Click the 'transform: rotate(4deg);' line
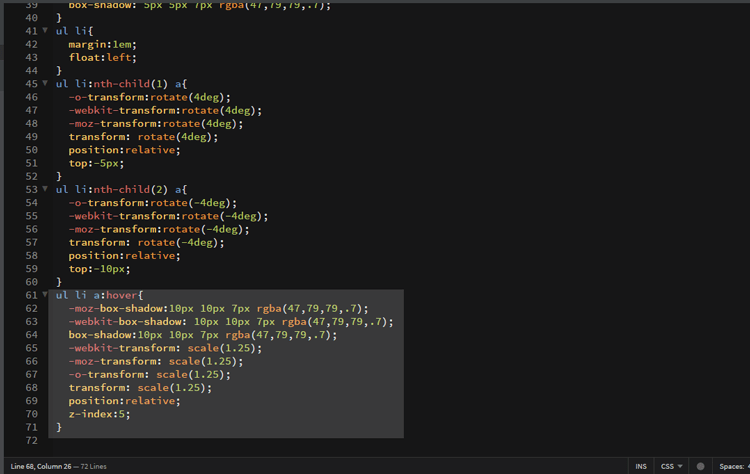 pyautogui.click(x=143, y=137)
